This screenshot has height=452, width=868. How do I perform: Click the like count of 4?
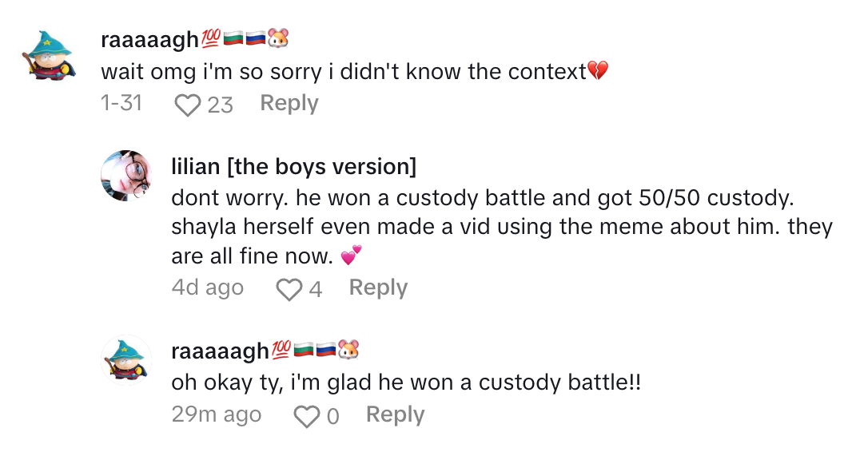[x=316, y=289]
